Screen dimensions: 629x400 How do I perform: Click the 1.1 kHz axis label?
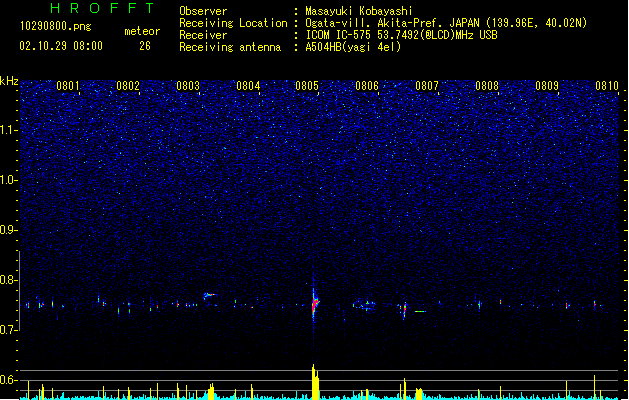point(9,130)
